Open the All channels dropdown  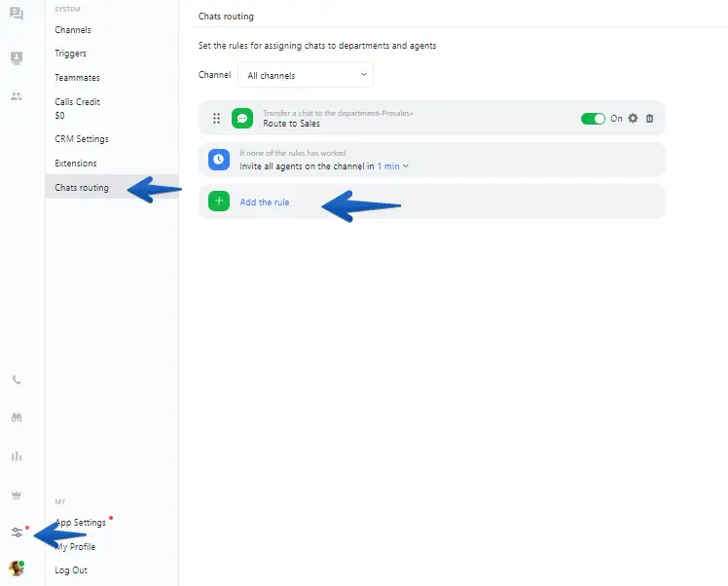tap(306, 75)
